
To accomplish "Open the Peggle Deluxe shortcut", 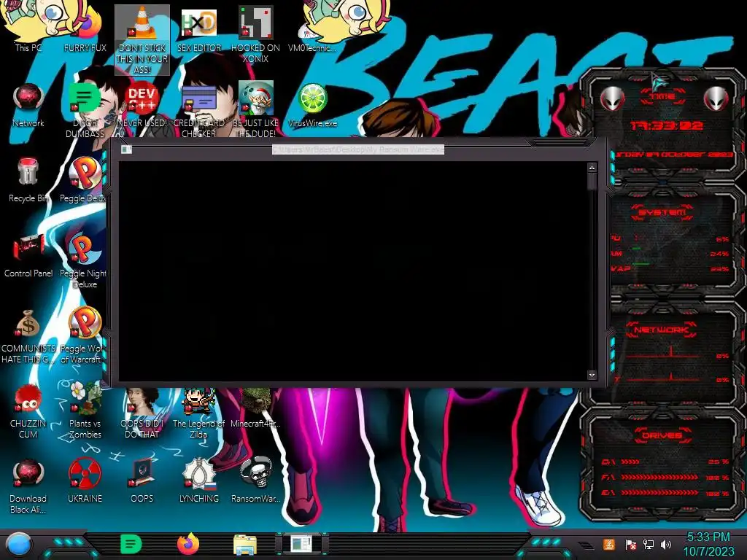I will tap(84, 179).
